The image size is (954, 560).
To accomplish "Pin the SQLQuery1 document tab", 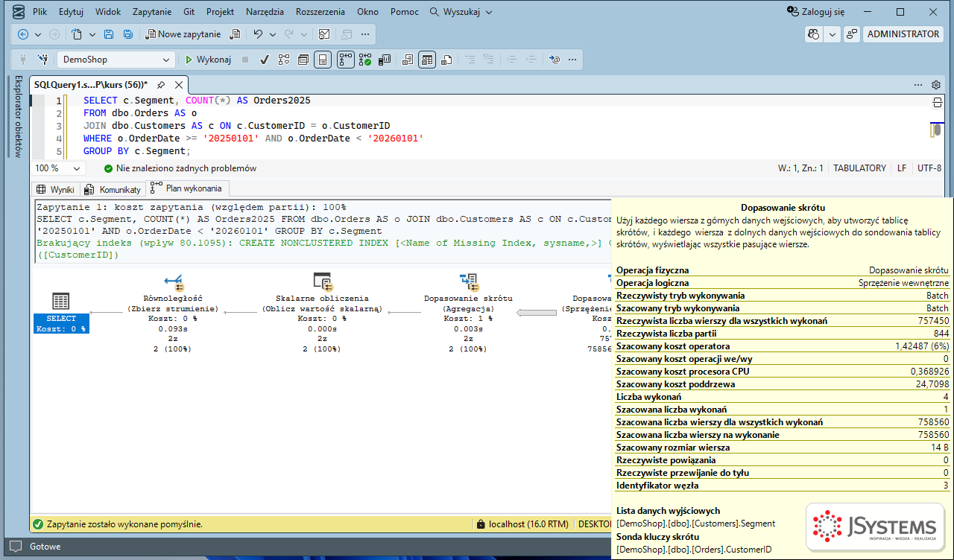I will pyautogui.click(x=161, y=85).
